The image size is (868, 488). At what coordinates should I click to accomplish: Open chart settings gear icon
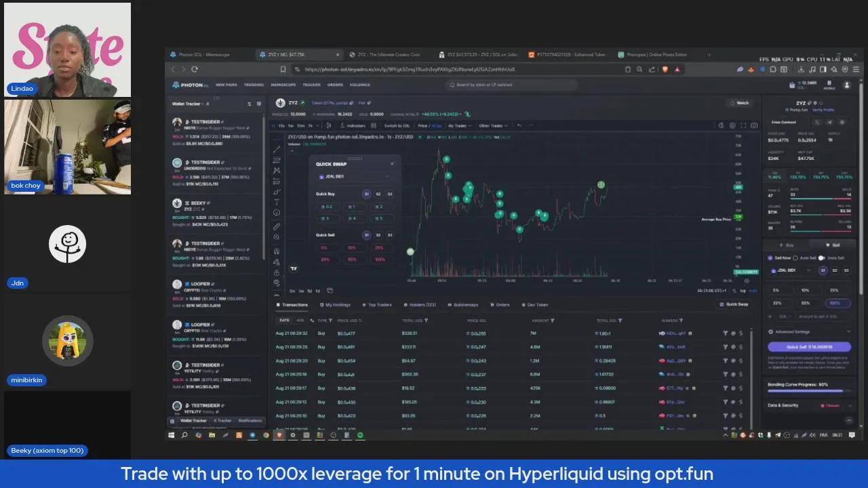pyautogui.click(x=732, y=125)
